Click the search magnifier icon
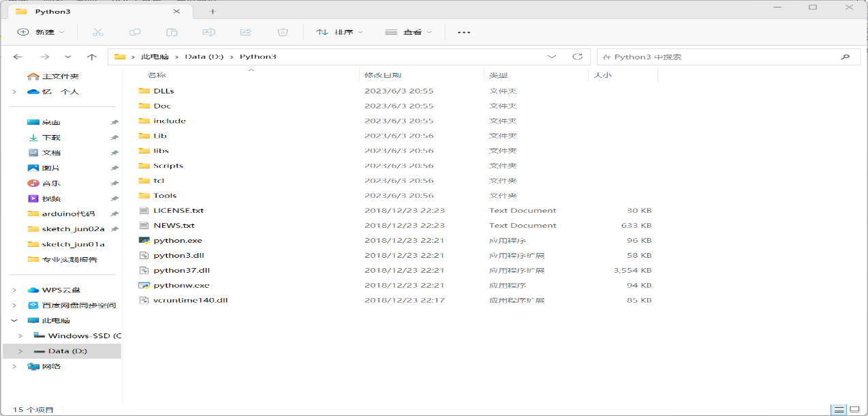This screenshot has height=416, width=868. click(846, 57)
